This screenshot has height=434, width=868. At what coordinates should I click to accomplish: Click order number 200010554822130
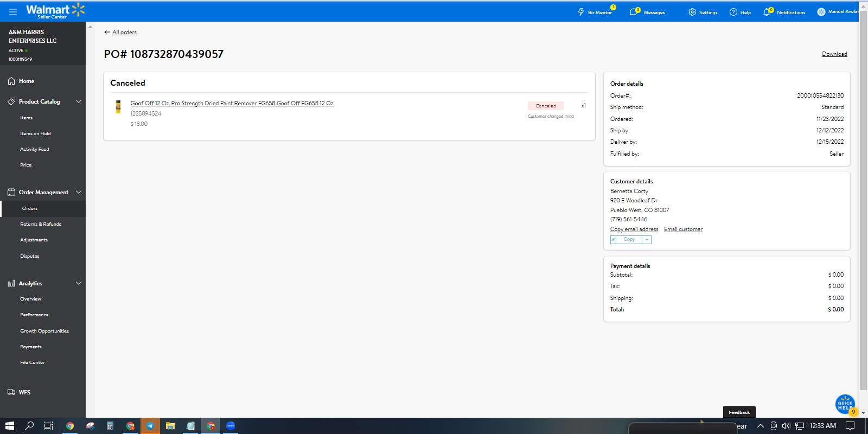pyautogui.click(x=820, y=95)
